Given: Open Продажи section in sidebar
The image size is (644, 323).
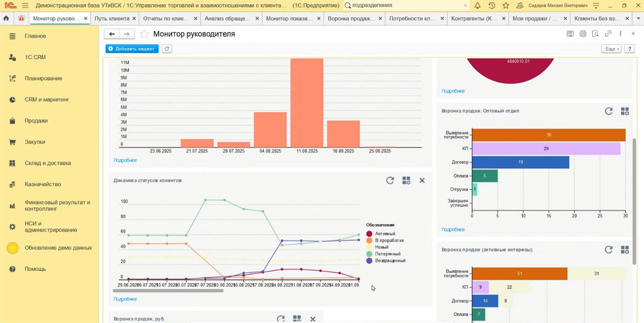Looking at the screenshot, I should coord(36,121).
